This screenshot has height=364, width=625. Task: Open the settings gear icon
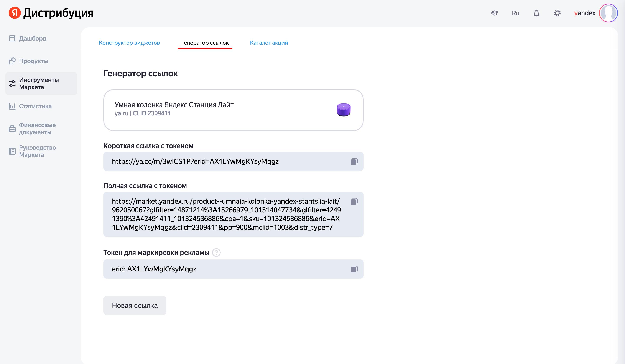tap(557, 13)
